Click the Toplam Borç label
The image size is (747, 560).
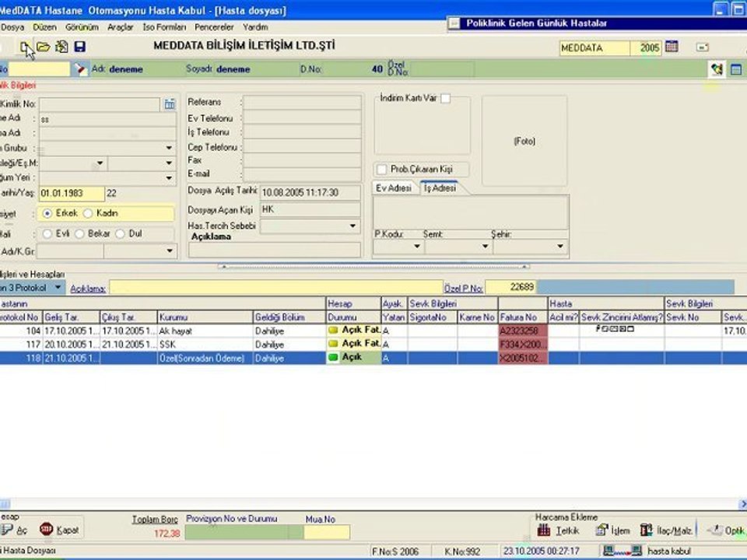(x=155, y=520)
